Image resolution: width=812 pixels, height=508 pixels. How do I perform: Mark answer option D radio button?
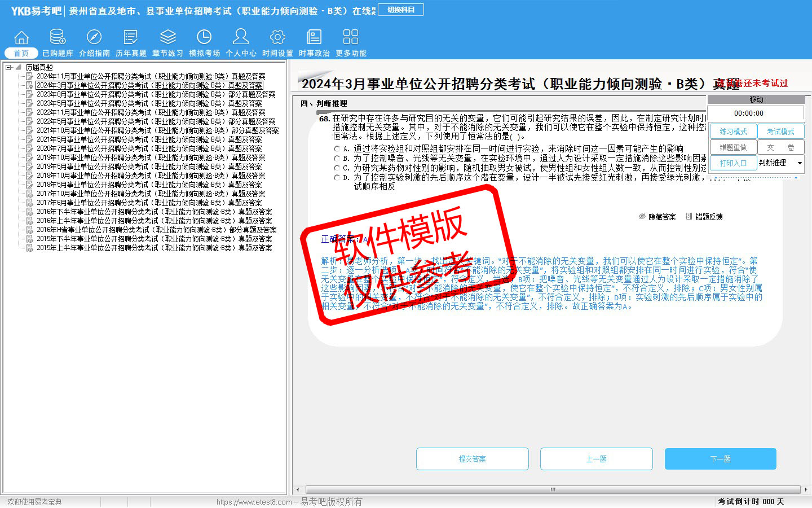[337, 178]
